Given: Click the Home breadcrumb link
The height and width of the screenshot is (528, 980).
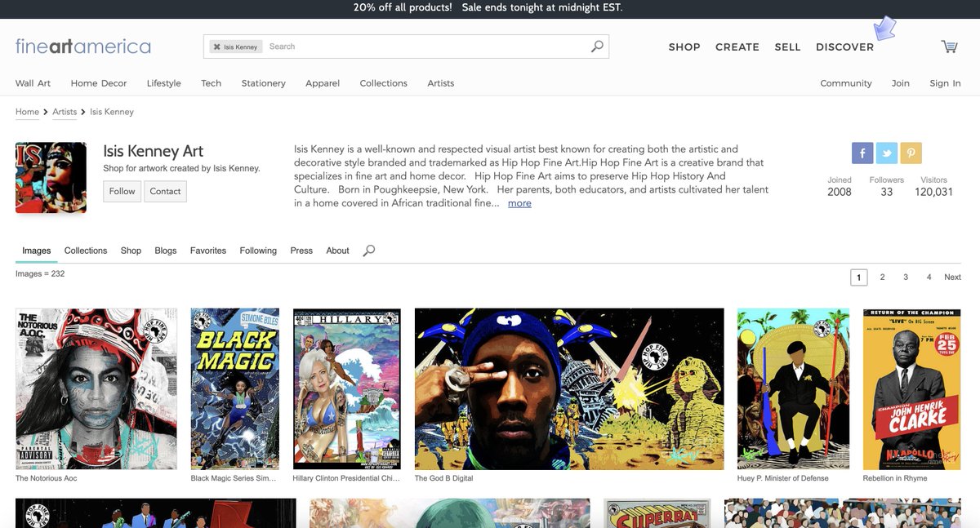Looking at the screenshot, I should (27, 112).
